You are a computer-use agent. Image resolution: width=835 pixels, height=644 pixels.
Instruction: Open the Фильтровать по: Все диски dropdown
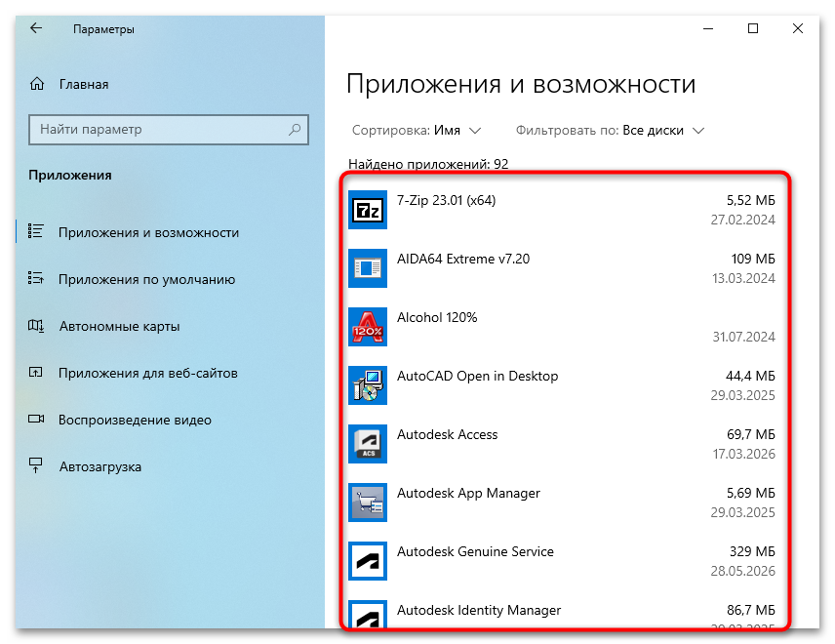tap(610, 131)
